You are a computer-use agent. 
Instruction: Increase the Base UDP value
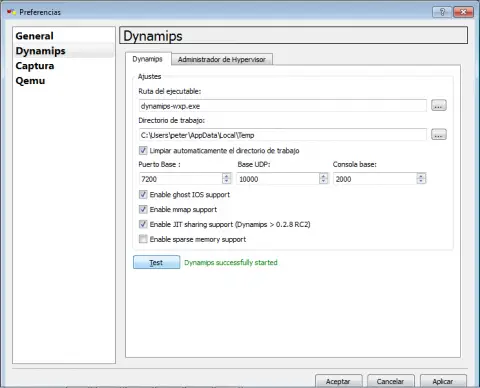click(x=323, y=176)
